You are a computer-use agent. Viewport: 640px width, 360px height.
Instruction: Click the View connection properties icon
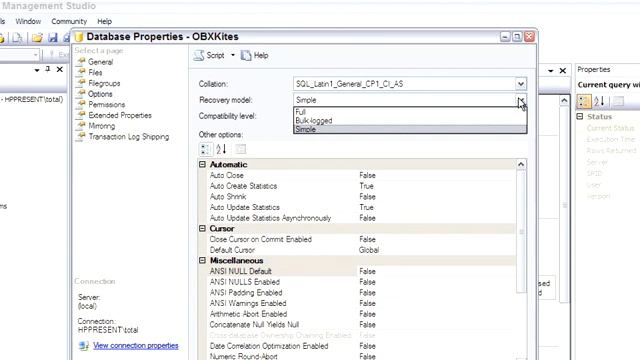click(x=84, y=346)
